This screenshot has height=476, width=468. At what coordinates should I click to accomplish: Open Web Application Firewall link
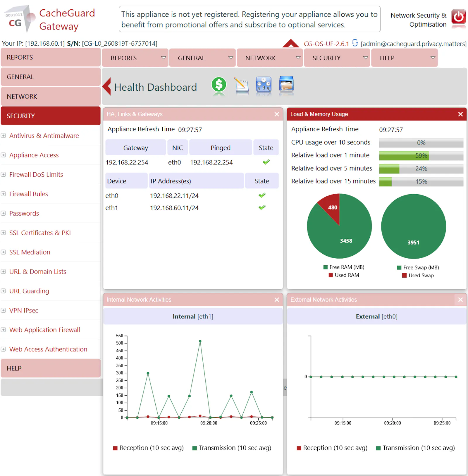click(x=45, y=330)
